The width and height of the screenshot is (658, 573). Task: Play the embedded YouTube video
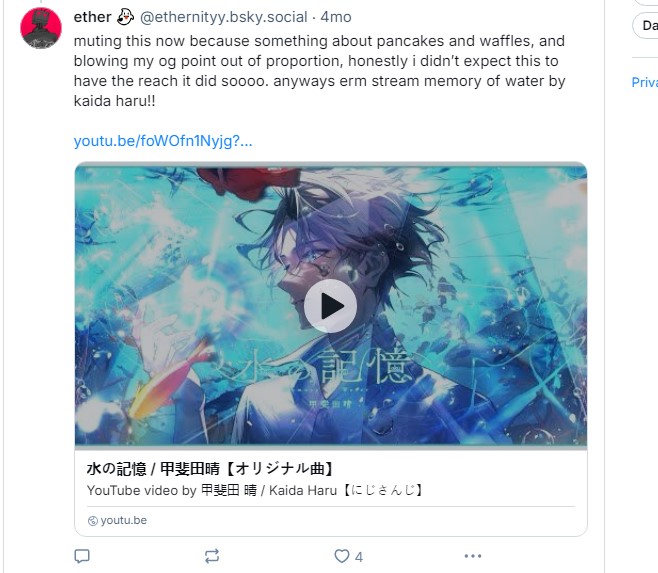[330, 306]
